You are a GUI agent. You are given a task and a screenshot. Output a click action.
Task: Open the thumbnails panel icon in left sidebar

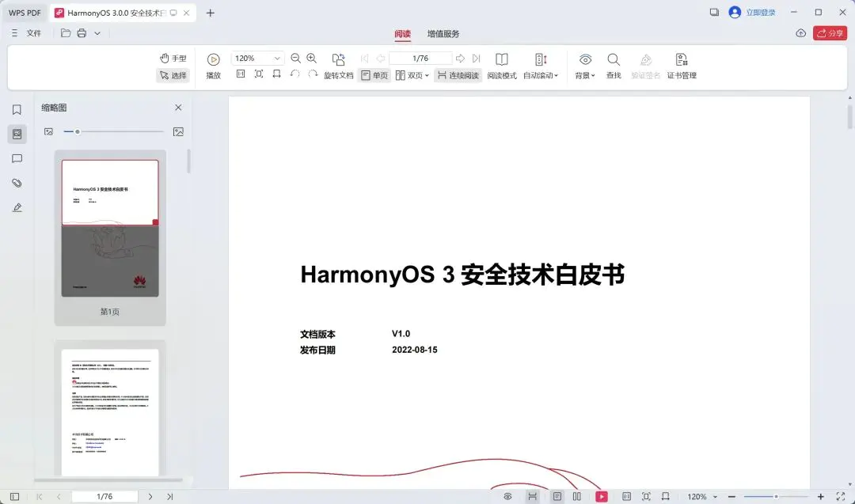[x=17, y=133]
